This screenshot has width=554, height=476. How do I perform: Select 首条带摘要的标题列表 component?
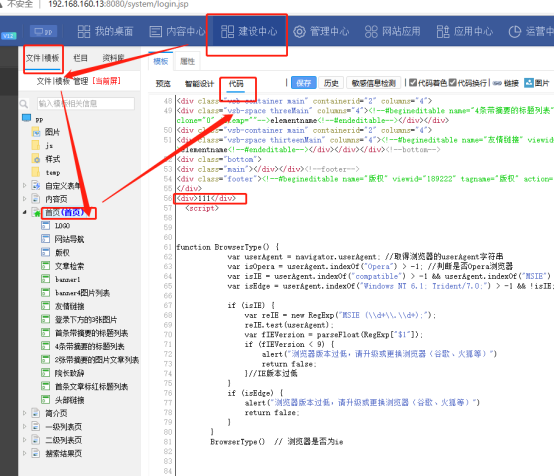(x=92, y=333)
